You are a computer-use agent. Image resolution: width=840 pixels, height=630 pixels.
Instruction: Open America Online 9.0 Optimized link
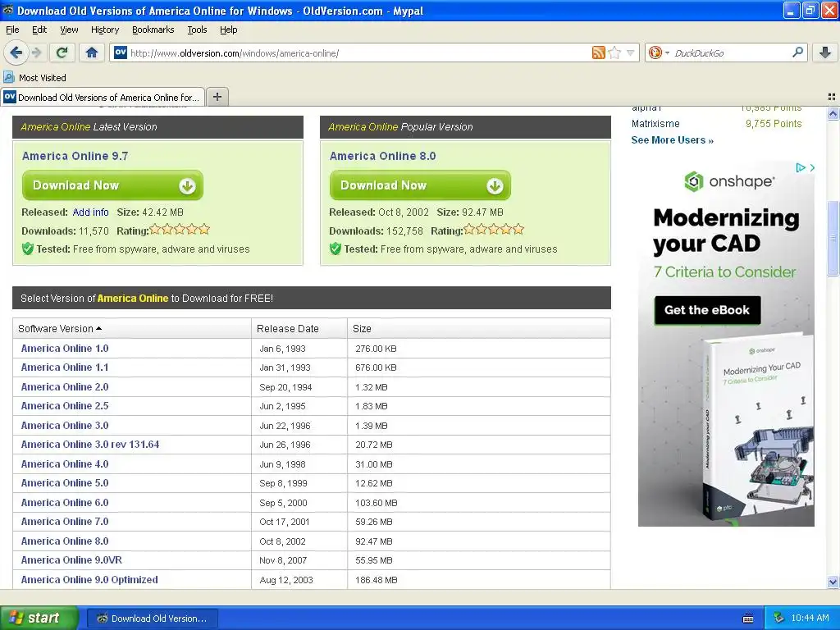pyautogui.click(x=89, y=580)
